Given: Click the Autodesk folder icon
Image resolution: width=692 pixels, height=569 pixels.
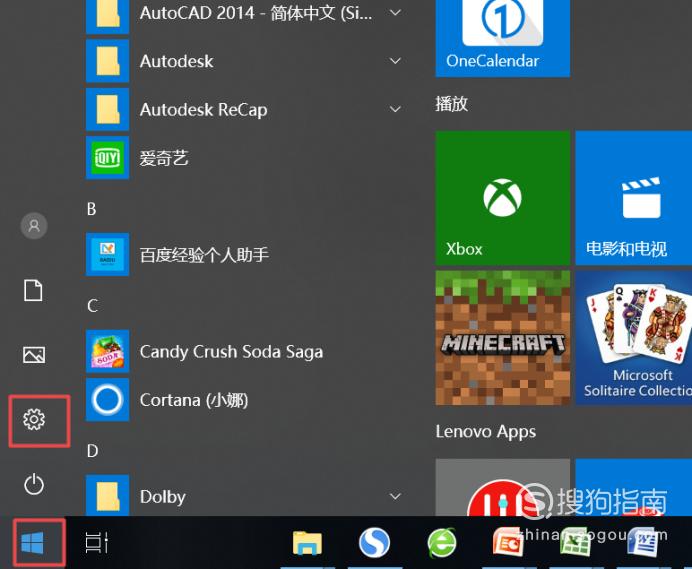Looking at the screenshot, I should [107, 60].
